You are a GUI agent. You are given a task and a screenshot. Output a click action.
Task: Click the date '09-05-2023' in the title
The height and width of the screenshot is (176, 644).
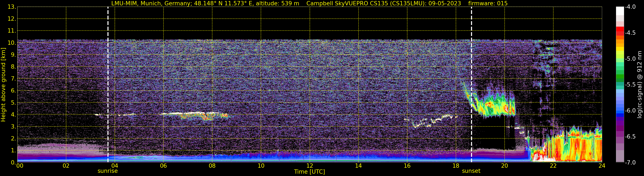click(445, 3)
